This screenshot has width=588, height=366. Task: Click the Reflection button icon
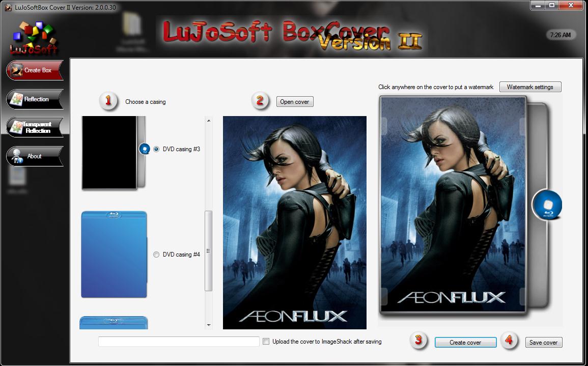(16, 99)
